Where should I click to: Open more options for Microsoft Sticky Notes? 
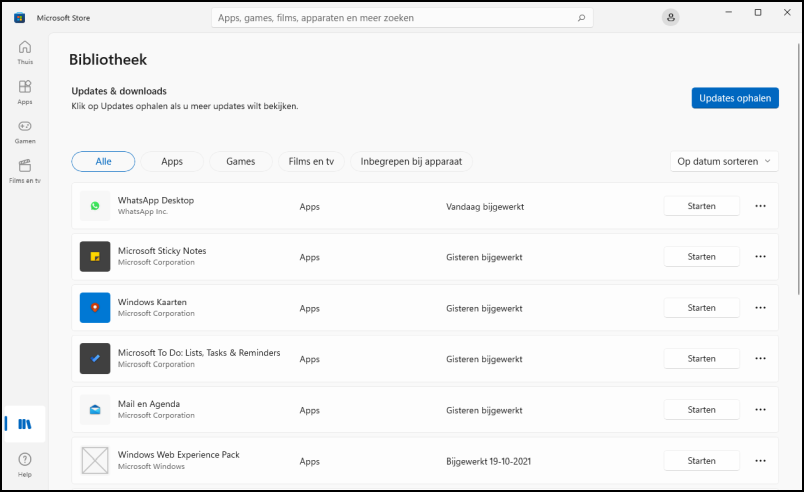click(760, 257)
